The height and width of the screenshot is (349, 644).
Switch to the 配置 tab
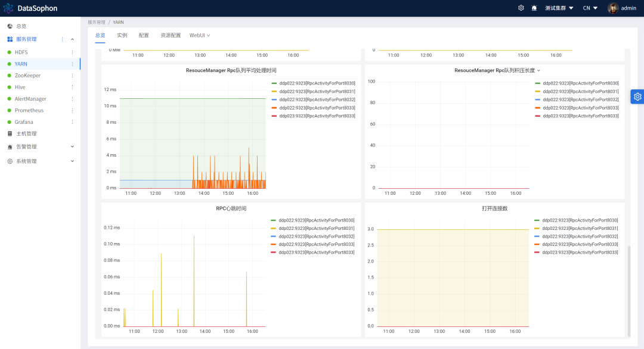144,35
